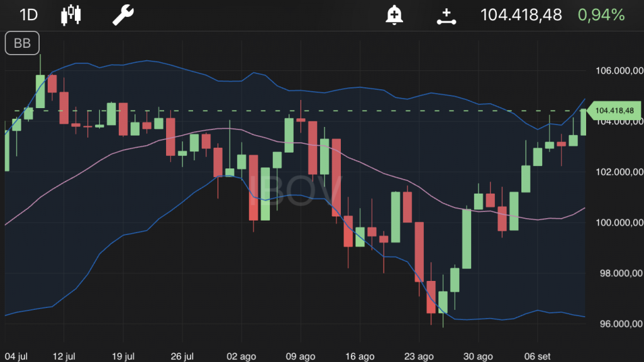Click the 16 ago date label
This screenshot has height=362, width=644.
coord(360,356)
